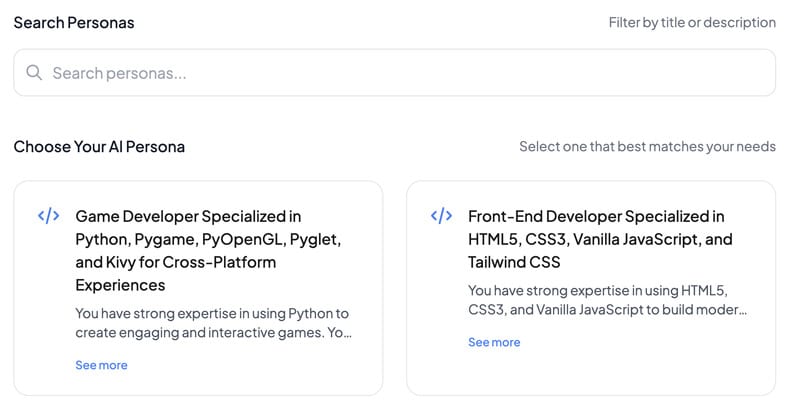
Task: Click the Filter by title or description hint
Action: pos(692,22)
